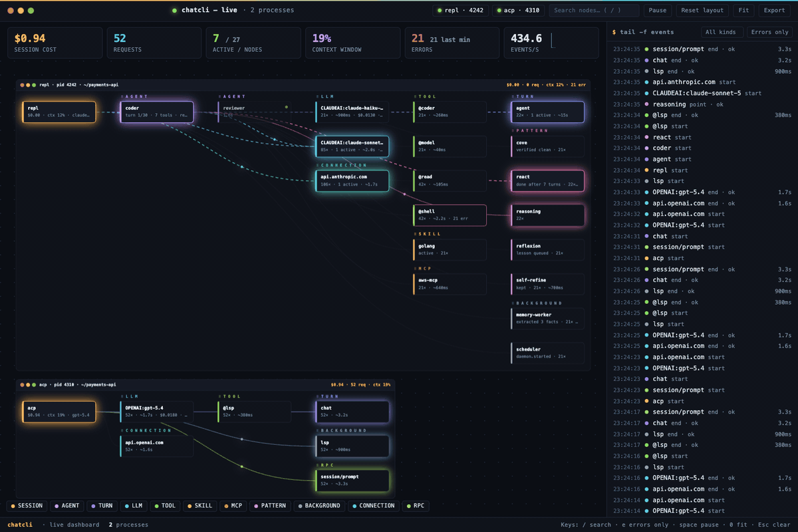Select the react pattern node
Viewport: 798px width, 532px height.
pyautogui.click(x=547, y=181)
